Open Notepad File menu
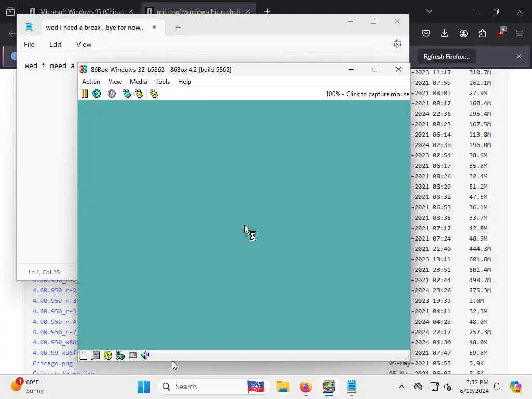The height and width of the screenshot is (399, 532). (29, 44)
